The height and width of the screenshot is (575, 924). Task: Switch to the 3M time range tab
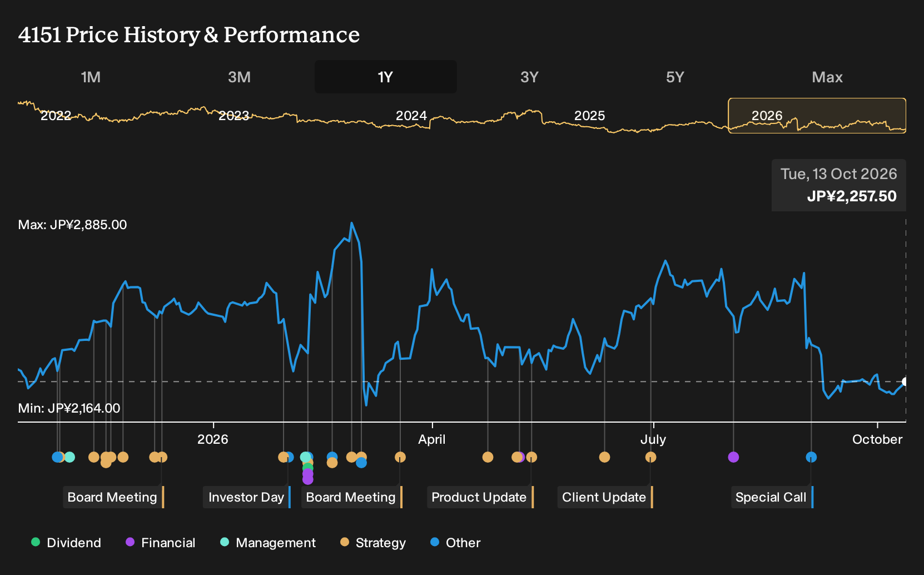239,77
